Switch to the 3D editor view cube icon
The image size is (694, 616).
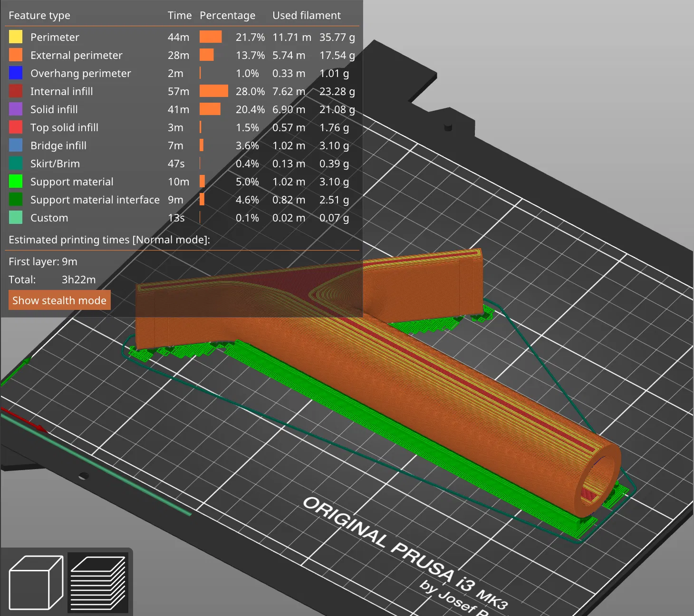tap(36, 582)
